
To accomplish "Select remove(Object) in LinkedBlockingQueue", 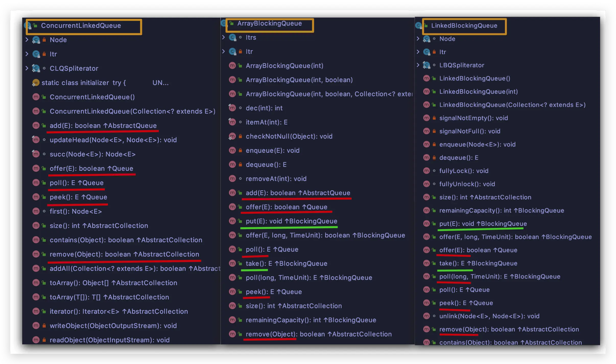I will (509, 329).
